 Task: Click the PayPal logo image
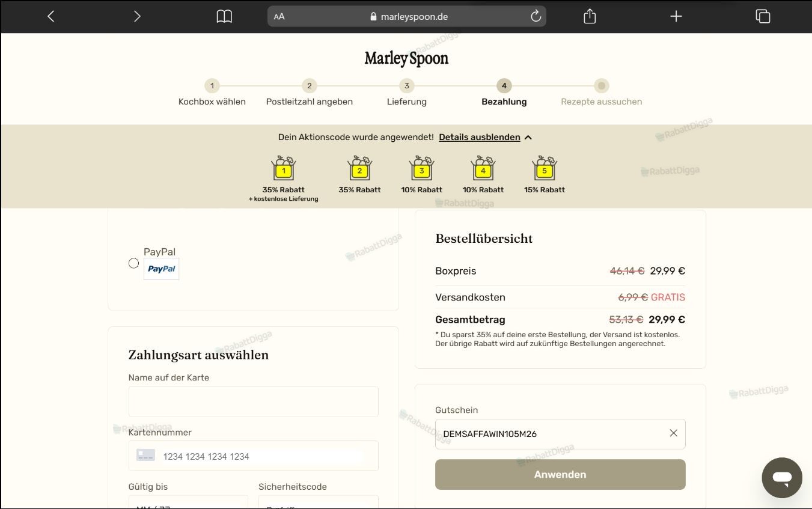click(161, 269)
